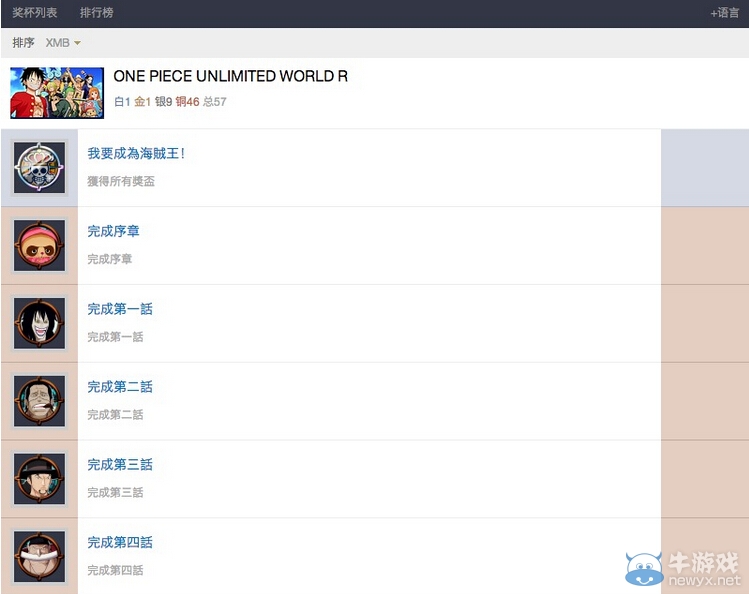Open the 完成第四話 trophy link
Screen dimensions: 749x594
pos(120,542)
